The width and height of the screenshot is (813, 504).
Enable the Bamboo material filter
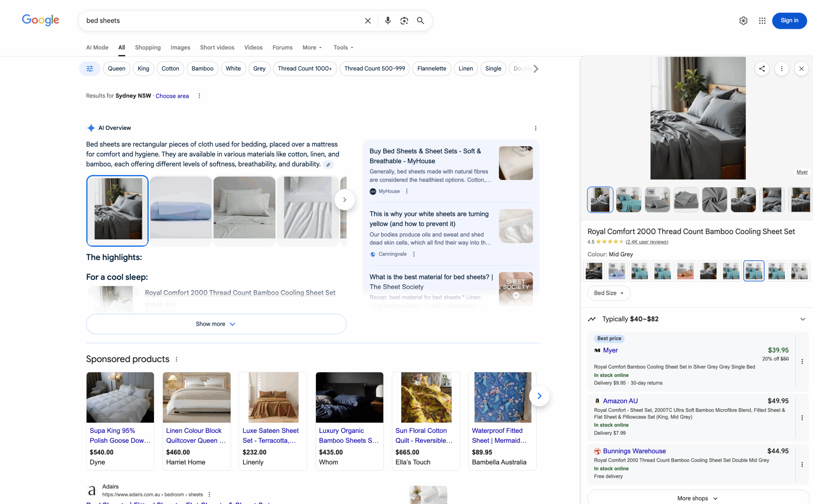[x=202, y=68]
